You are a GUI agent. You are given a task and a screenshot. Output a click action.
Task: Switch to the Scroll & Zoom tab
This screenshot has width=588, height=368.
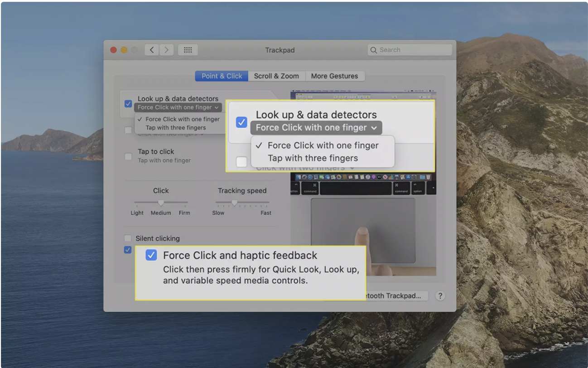pyautogui.click(x=276, y=76)
